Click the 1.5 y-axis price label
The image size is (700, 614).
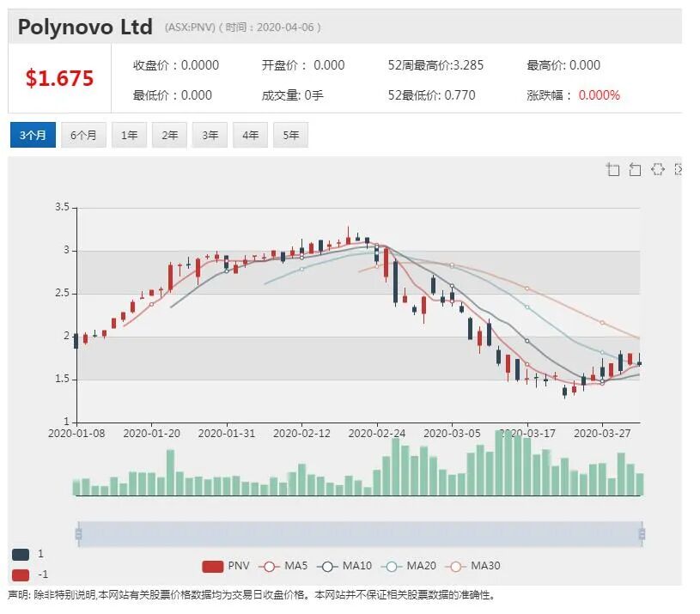point(63,380)
